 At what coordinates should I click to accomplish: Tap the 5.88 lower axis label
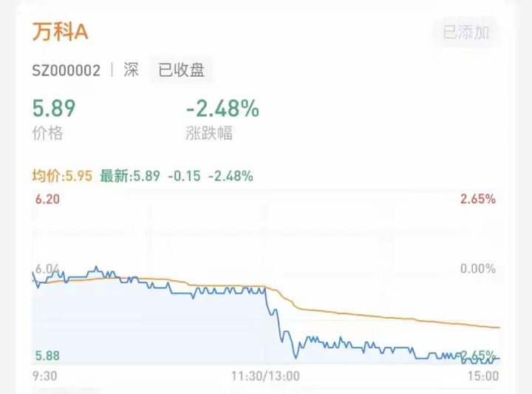(47, 356)
